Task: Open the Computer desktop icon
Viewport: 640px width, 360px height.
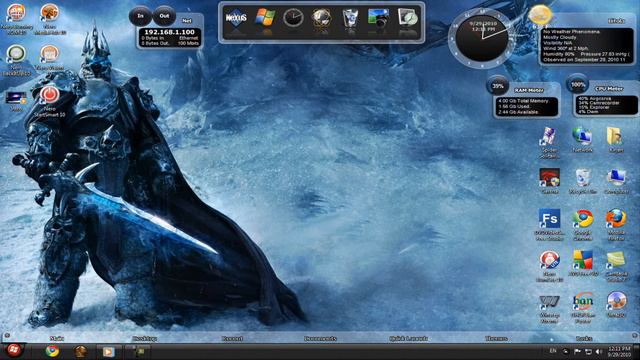Action: click(x=616, y=181)
